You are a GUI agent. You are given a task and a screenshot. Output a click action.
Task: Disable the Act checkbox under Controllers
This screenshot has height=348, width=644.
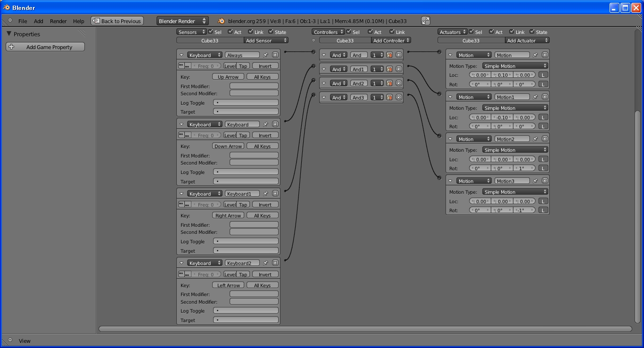click(x=371, y=32)
